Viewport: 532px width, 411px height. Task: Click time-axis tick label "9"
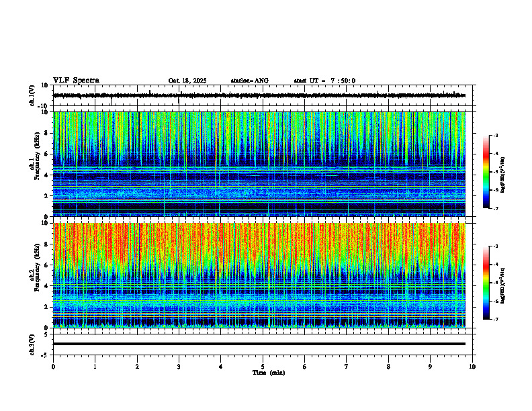(x=430, y=367)
